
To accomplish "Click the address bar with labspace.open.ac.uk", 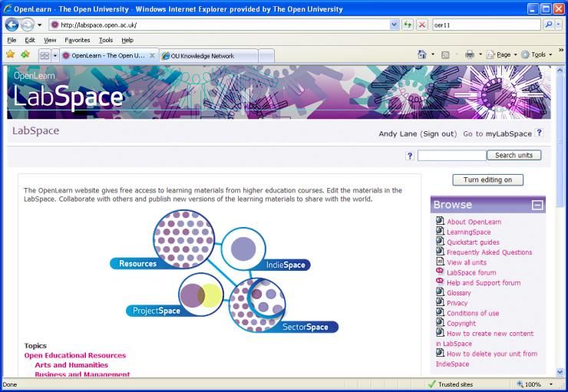I will [220, 25].
